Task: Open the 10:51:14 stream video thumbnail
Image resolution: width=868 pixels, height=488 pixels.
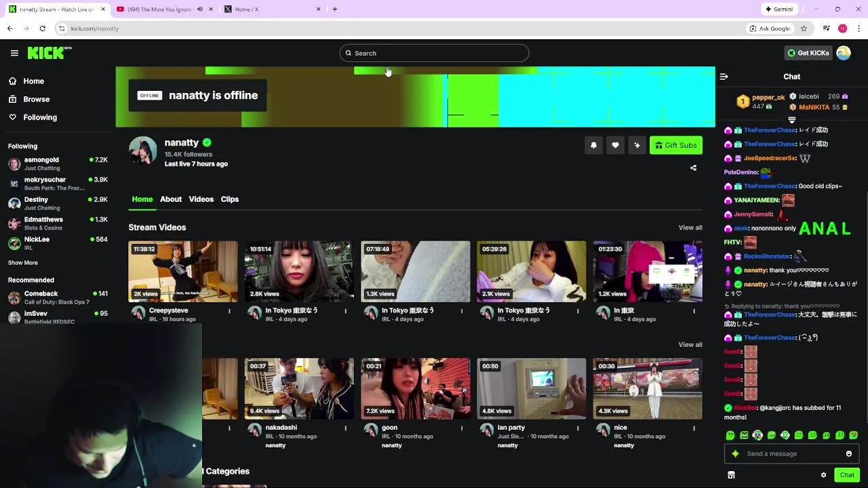Action: [x=299, y=271]
